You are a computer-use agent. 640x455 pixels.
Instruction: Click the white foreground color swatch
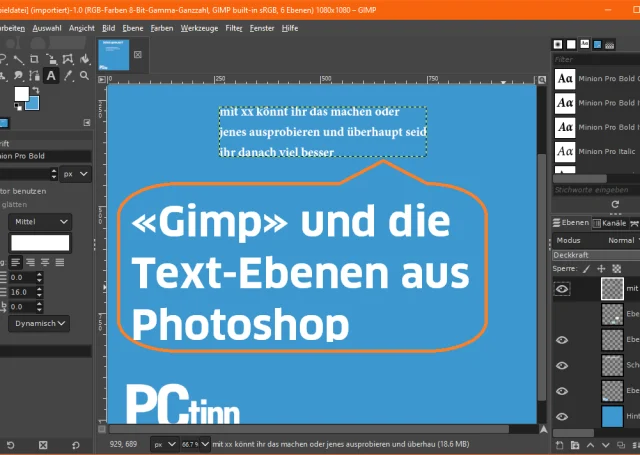(x=22, y=94)
